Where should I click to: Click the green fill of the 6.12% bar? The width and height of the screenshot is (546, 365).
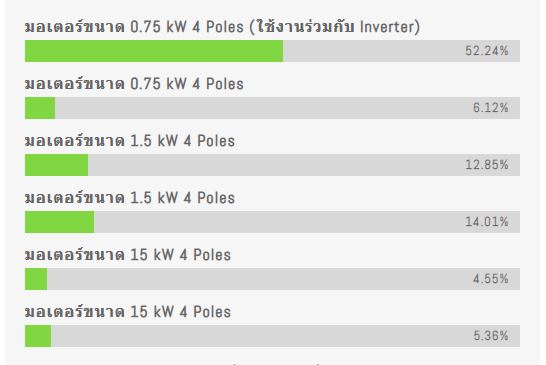coord(40,108)
